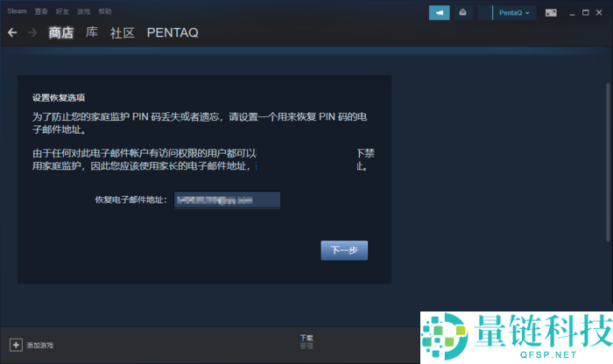Image resolution: width=613 pixels, height=364 pixels.
Task: Open the PENTAQ profile tab
Action: (x=173, y=33)
